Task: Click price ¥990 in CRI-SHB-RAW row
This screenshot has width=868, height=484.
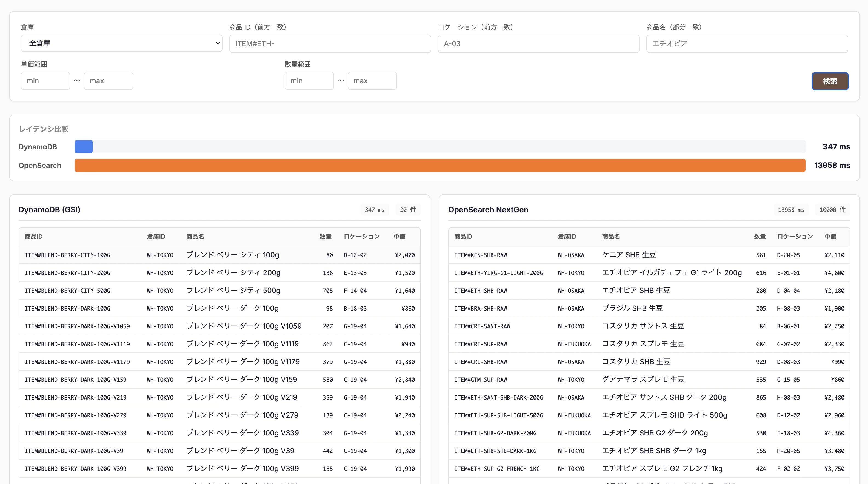Action: click(838, 362)
